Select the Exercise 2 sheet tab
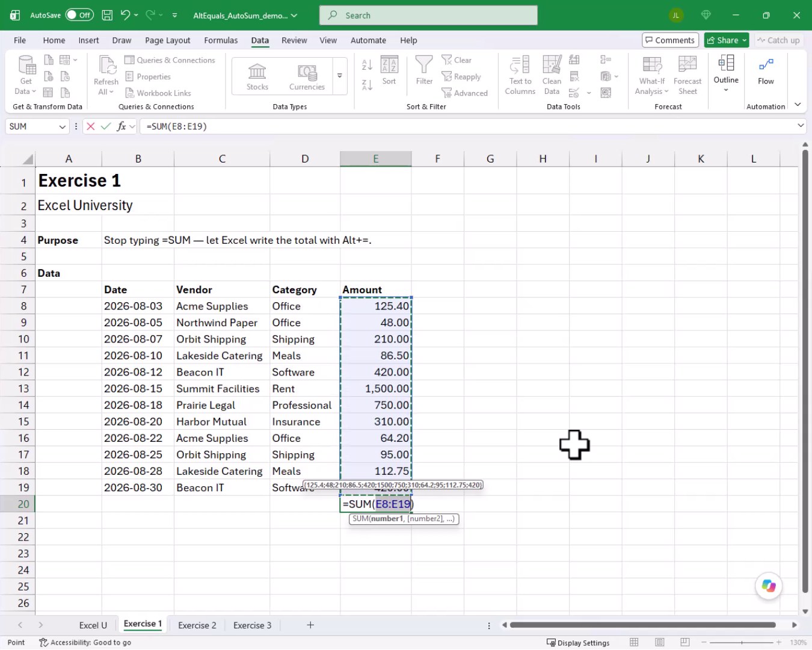The image size is (812, 650). point(197,625)
